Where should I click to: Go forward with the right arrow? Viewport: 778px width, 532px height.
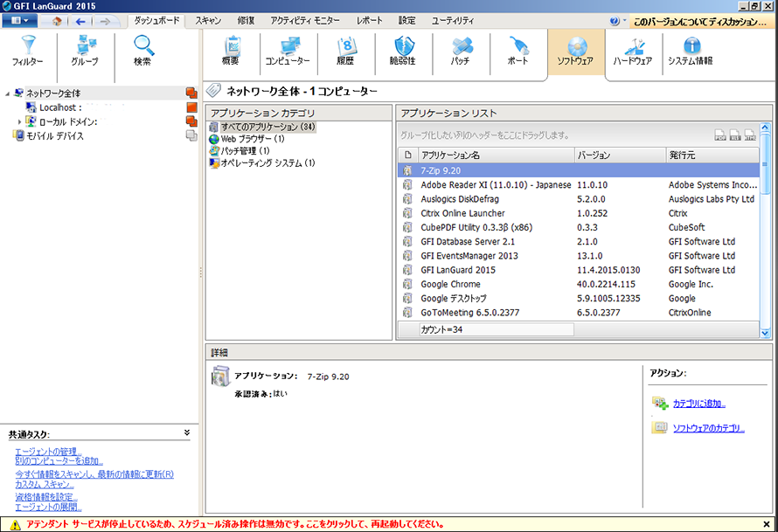105,21
